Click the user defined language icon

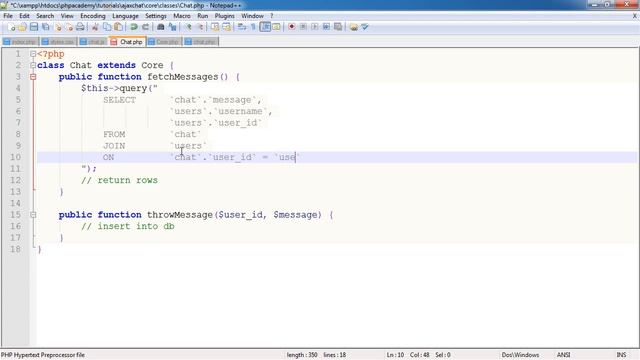pyautogui.click(x=276, y=27)
